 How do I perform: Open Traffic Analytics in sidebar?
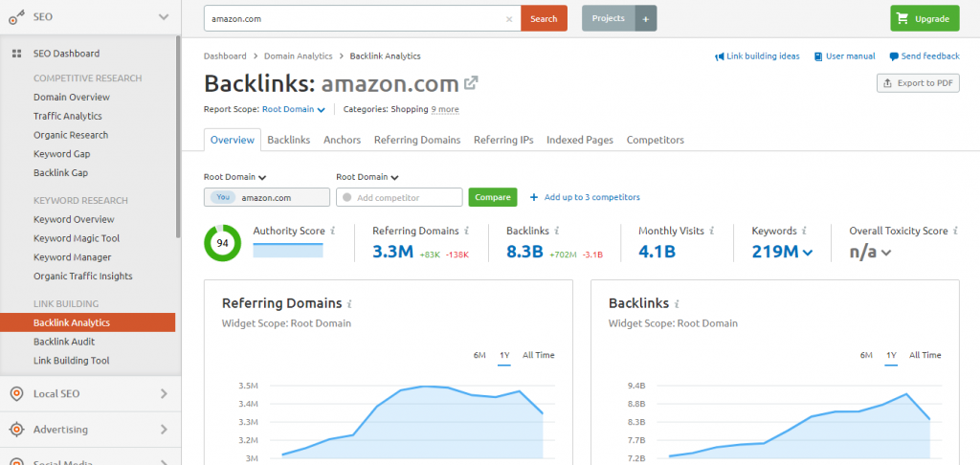click(68, 117)
